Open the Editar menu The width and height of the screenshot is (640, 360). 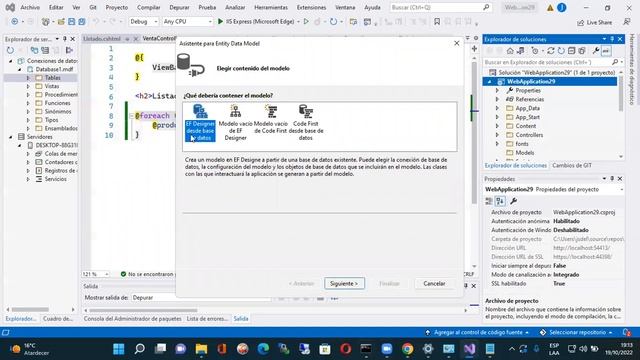(56, 7)
